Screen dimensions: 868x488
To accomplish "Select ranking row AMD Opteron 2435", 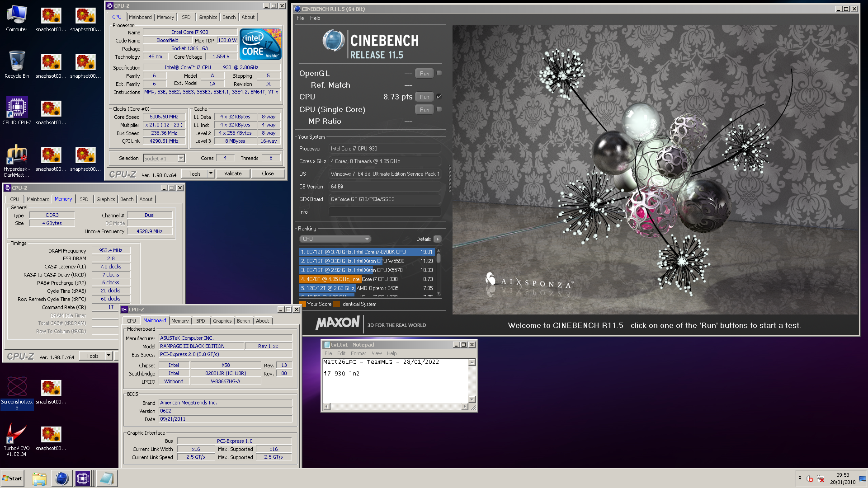I will tap(366, 288).
